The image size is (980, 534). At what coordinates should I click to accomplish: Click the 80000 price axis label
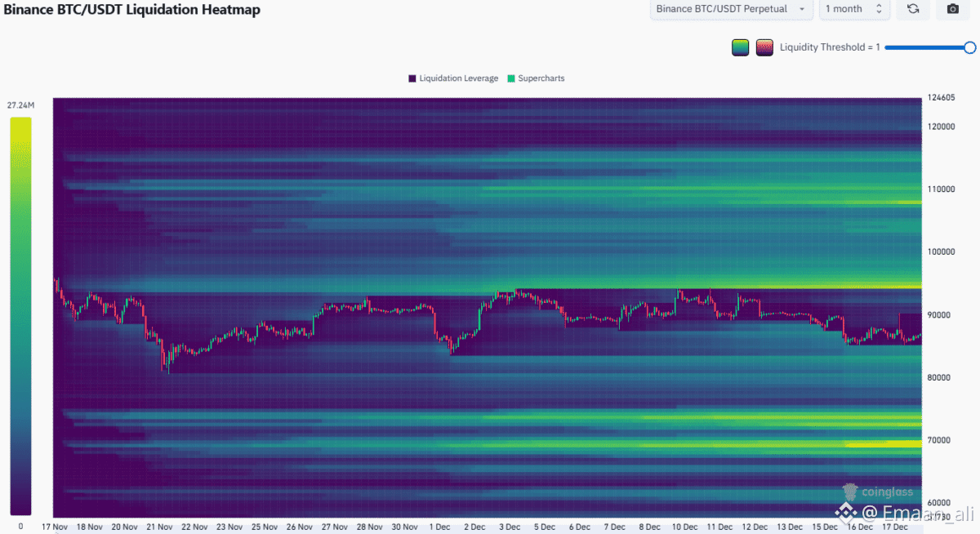click(939, 378)
